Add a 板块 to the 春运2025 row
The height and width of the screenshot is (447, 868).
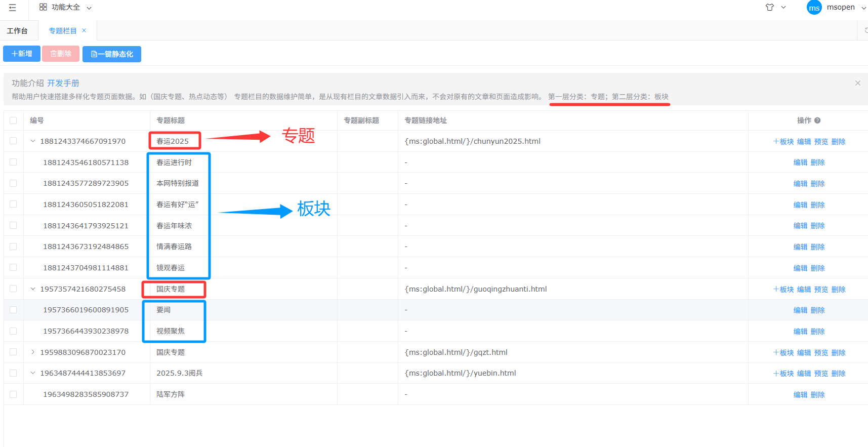pyautogui.click(x=783, y=142)
